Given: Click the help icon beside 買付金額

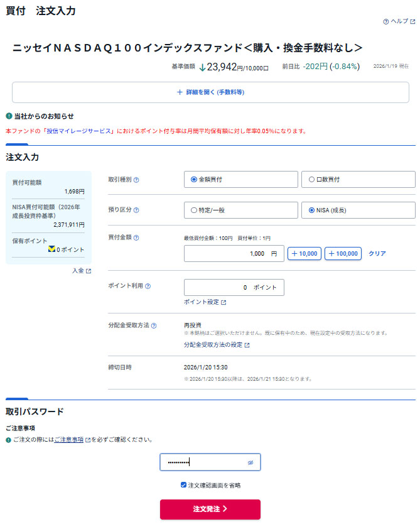Looking at the screenshot, I should 136,237.
